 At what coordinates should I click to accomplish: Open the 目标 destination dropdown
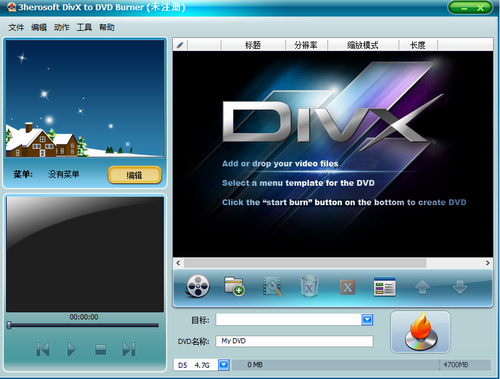coord(367,320)
